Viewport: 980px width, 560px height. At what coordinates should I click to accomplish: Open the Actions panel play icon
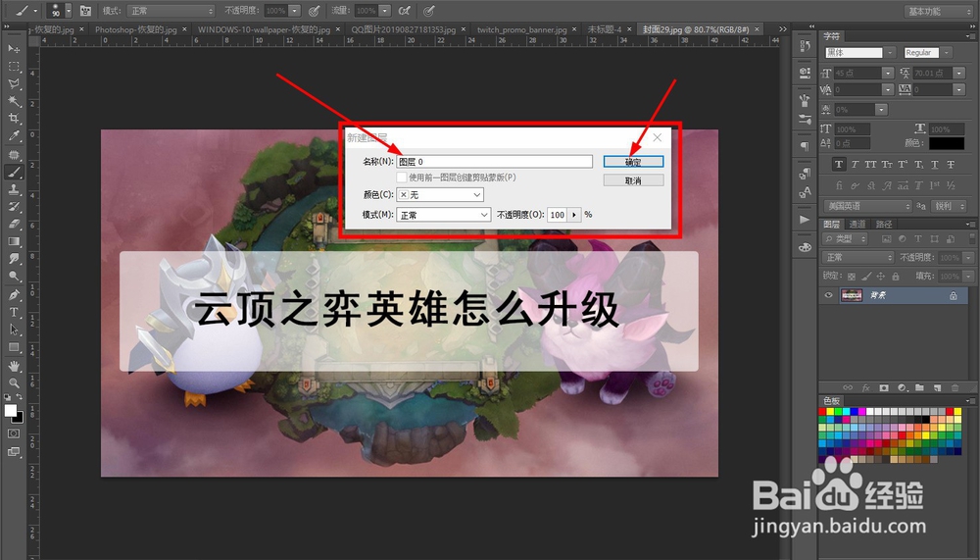(x=805, y=220)
